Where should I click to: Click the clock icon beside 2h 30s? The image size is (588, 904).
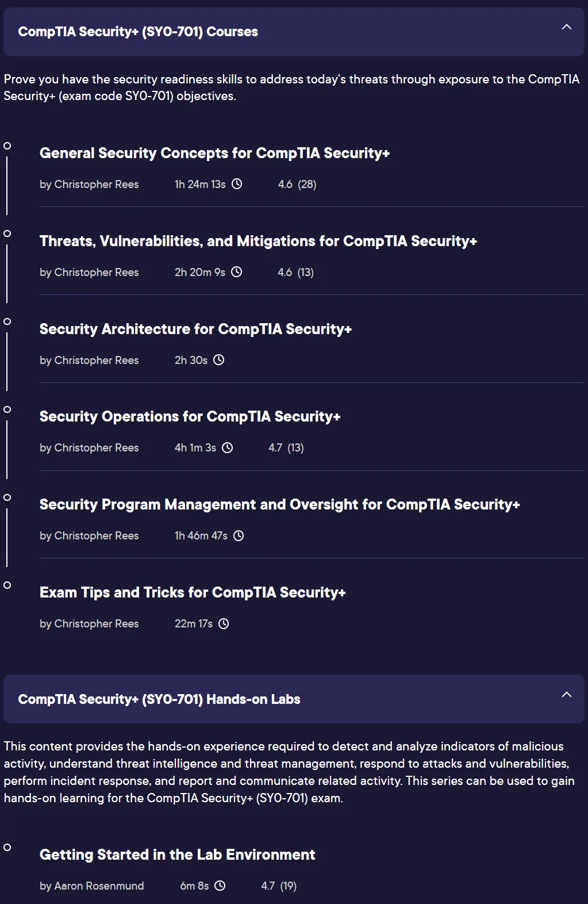point(219,360)
